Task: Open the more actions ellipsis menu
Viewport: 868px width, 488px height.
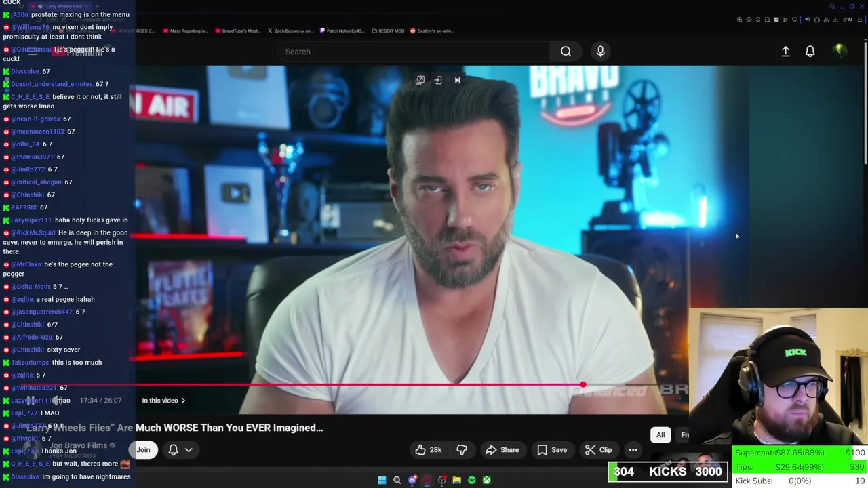Action: (x=633, y=450)
